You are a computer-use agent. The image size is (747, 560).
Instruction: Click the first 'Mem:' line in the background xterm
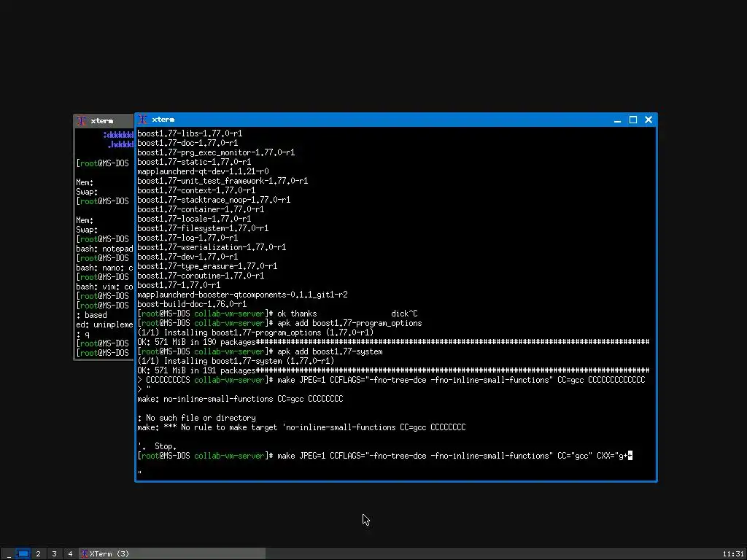click(x=85, y=182)
